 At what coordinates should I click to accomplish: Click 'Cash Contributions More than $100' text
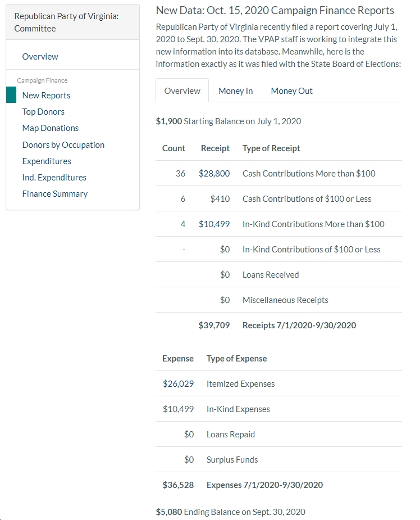pyautogui.click(x=309, y=174)
